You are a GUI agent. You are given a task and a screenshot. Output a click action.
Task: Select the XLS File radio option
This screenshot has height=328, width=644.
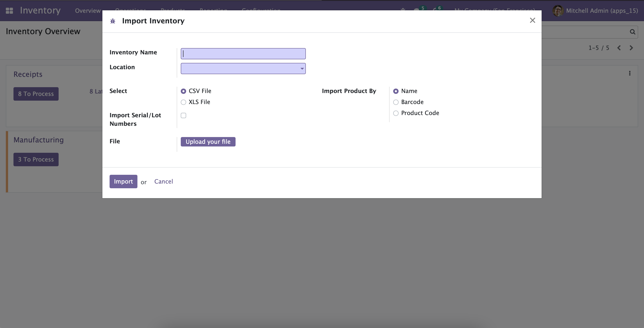pos(183,102)
